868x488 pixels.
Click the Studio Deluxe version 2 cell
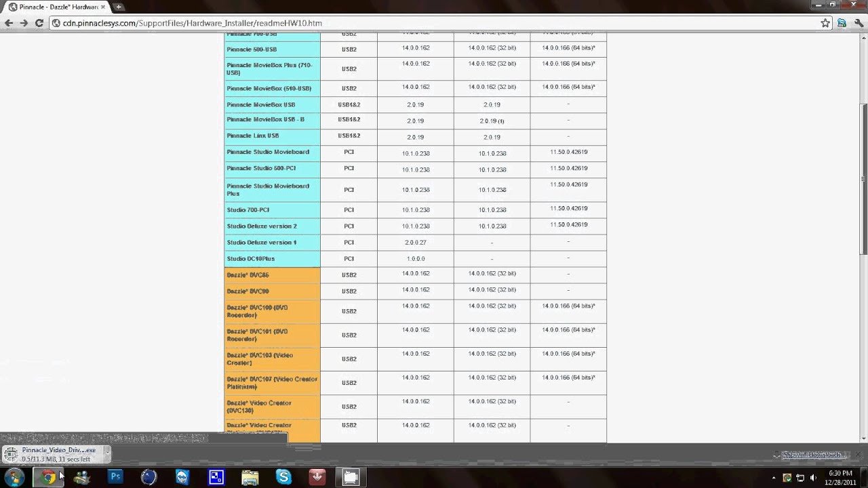(272, 226)
